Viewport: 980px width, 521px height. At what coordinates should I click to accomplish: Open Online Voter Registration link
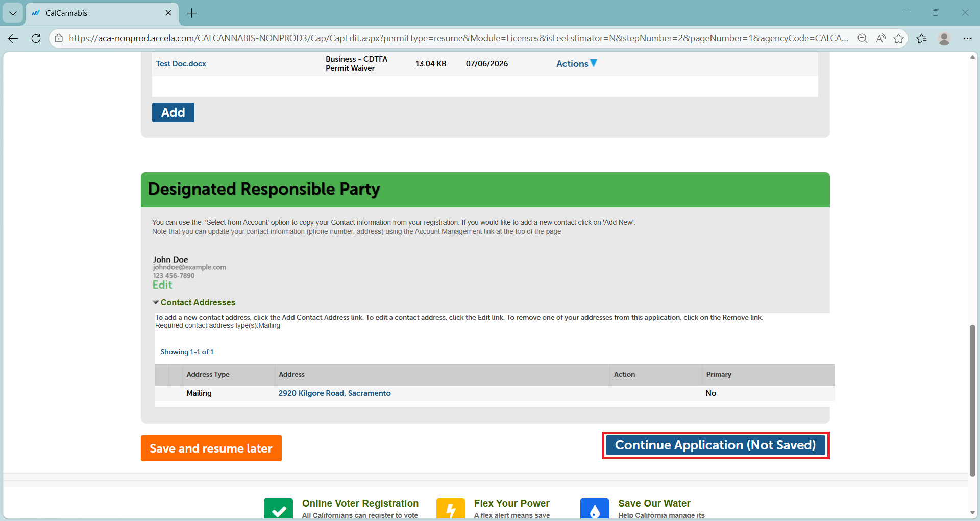tap(360, 503)
